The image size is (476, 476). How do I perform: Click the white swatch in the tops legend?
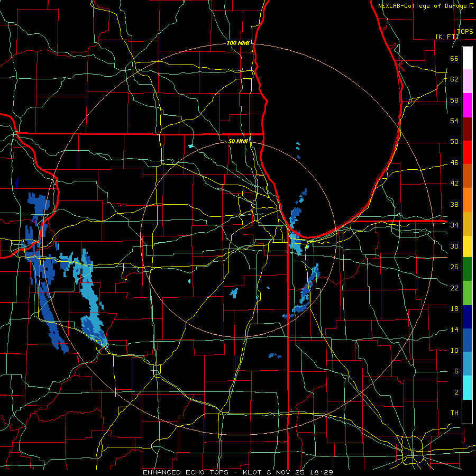[467, 58]
